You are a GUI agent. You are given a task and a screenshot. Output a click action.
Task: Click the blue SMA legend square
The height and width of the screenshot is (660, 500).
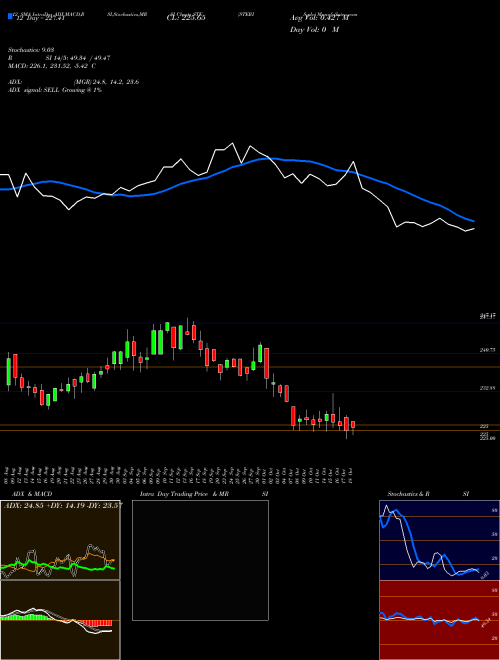10,16
